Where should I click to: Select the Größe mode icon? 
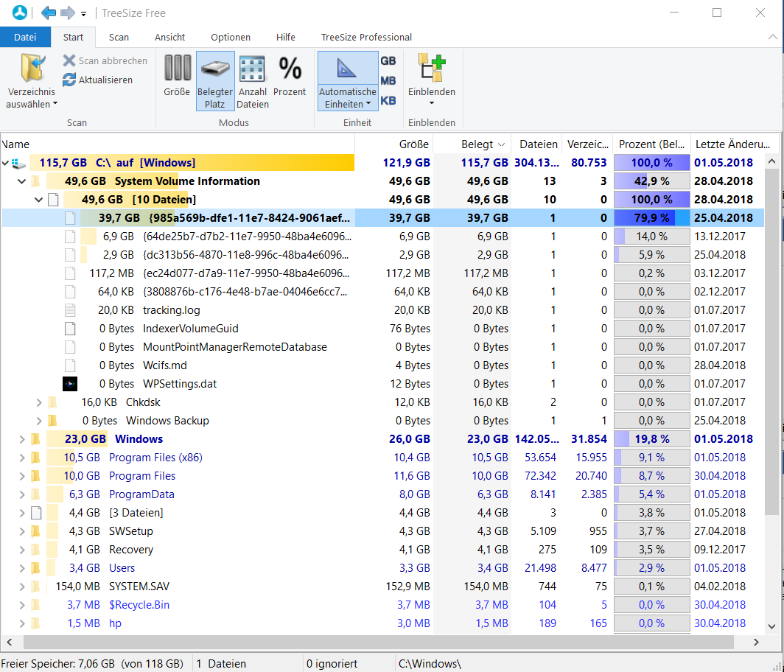(177, 68)
